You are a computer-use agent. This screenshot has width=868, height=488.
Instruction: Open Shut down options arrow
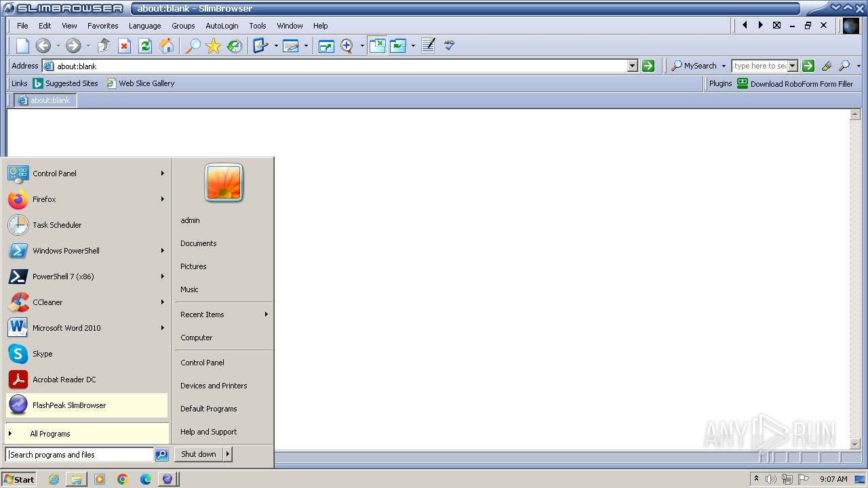click(x=228, y=454)
